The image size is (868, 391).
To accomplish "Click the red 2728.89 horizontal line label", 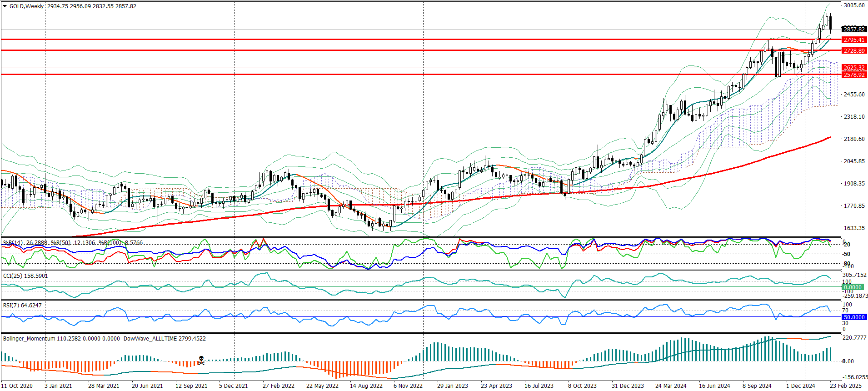I will 854,51.
